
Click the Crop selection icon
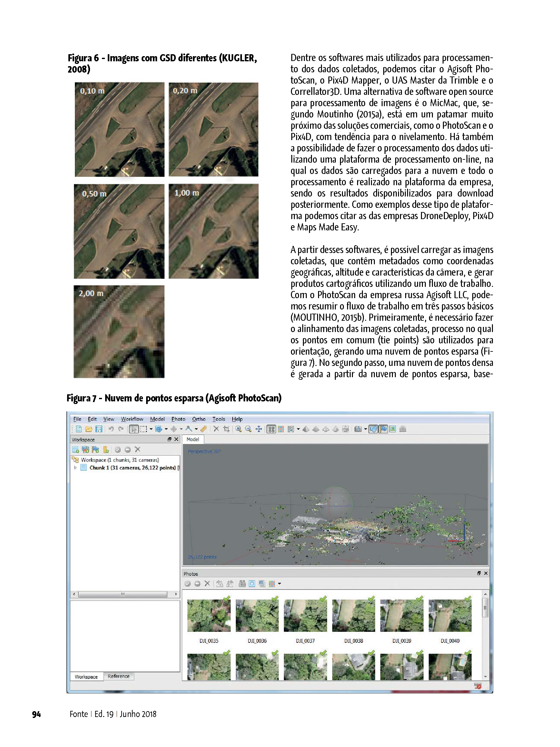[x=226, y=429]
